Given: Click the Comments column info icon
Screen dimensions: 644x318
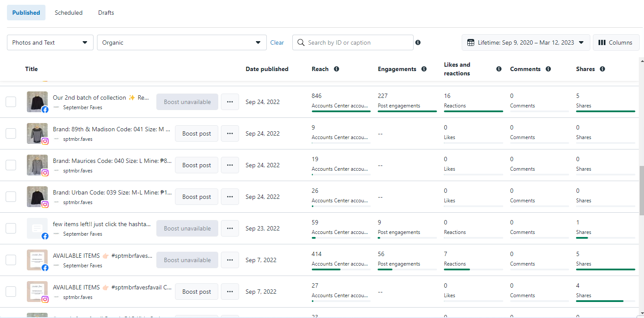Looking at the screenshot, I should pos(548,69).
